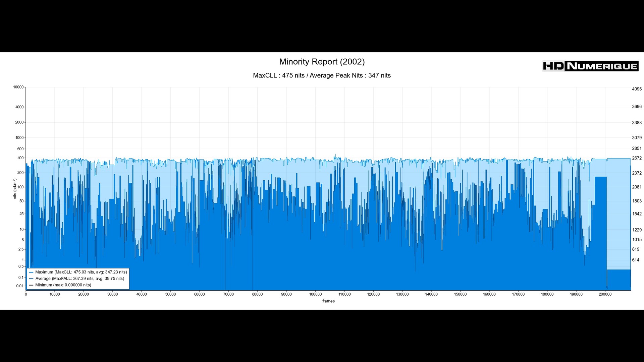Click the 4095 value on right axis
Image resolution: width=644 pixels, height=362 pixels.
[637, 89]
